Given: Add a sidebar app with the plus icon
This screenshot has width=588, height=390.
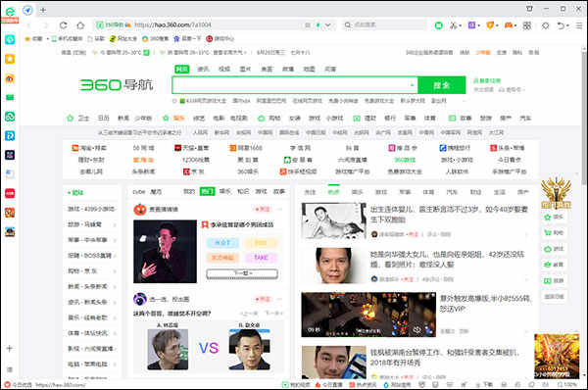Looking at the screenshot, I should click(x=10, y=348).
